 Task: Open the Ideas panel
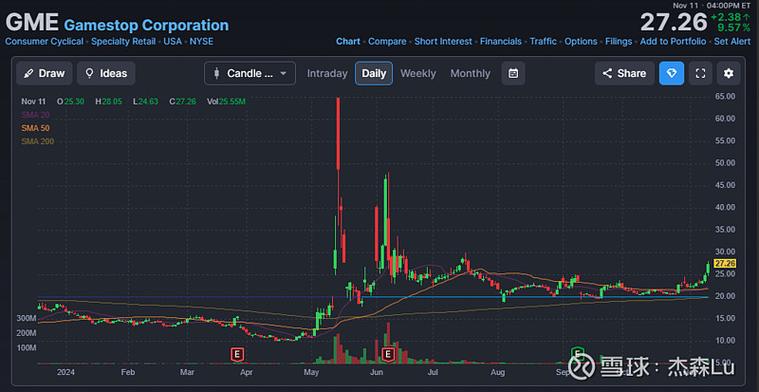[106, 74]
